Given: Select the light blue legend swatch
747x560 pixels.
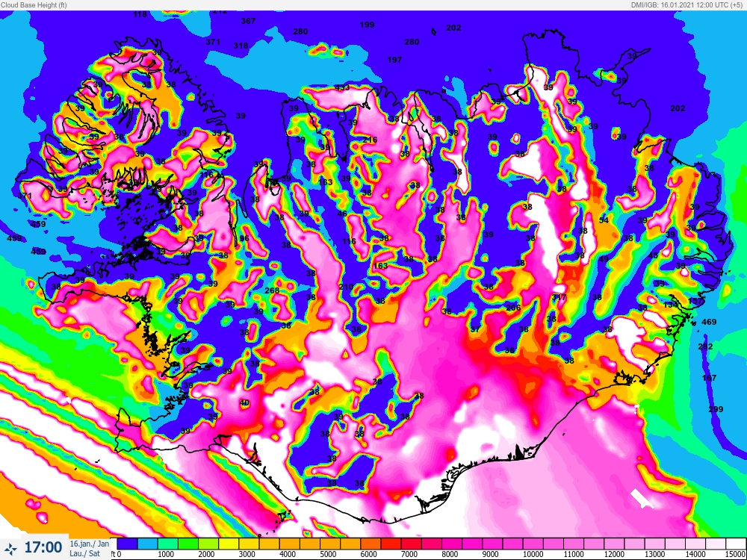Looking at the screenshot, I should tap(147, 544).
